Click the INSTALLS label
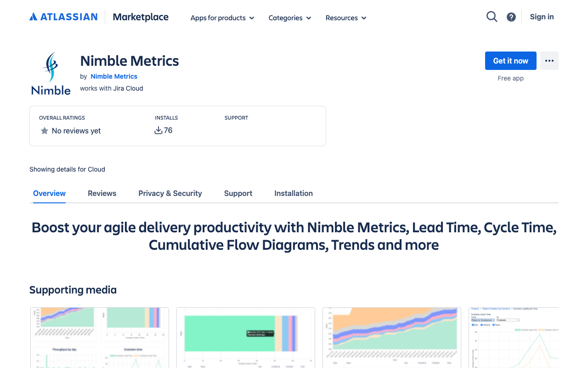 click(166, 118)
